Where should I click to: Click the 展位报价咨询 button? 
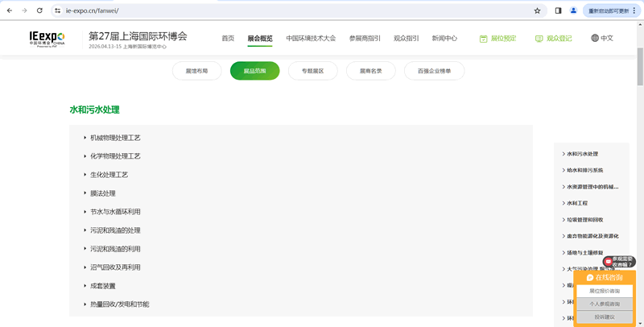605,291
